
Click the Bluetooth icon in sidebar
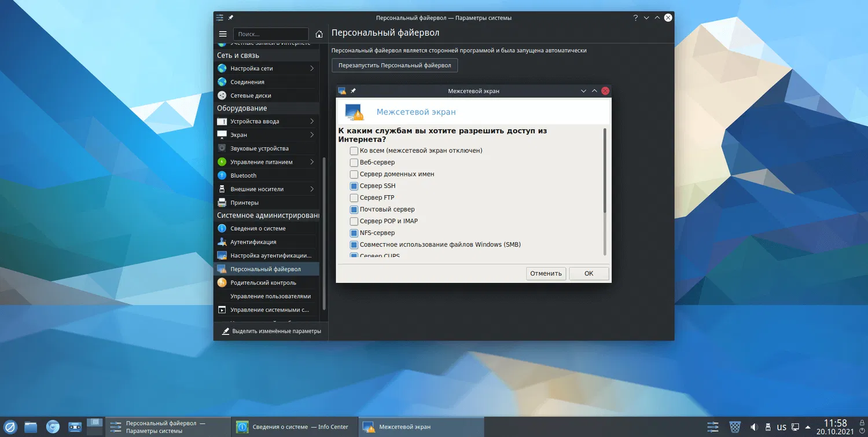[x=222, y=175]
